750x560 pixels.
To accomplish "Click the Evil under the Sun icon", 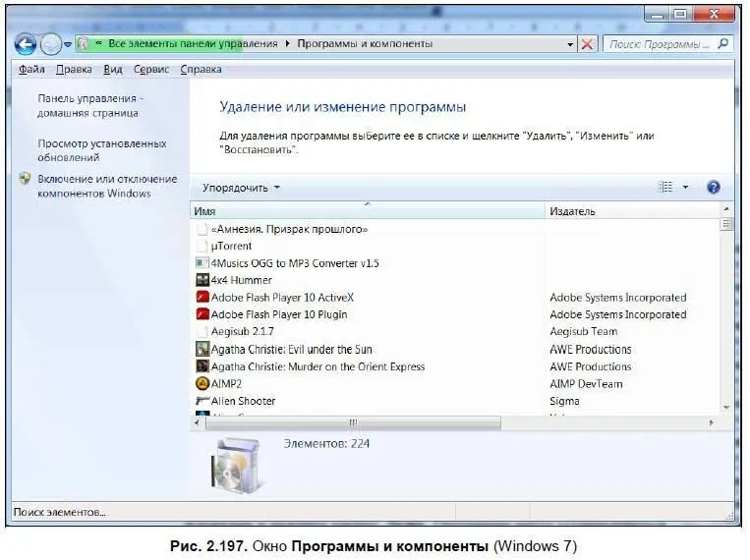I will coord(202,349).
